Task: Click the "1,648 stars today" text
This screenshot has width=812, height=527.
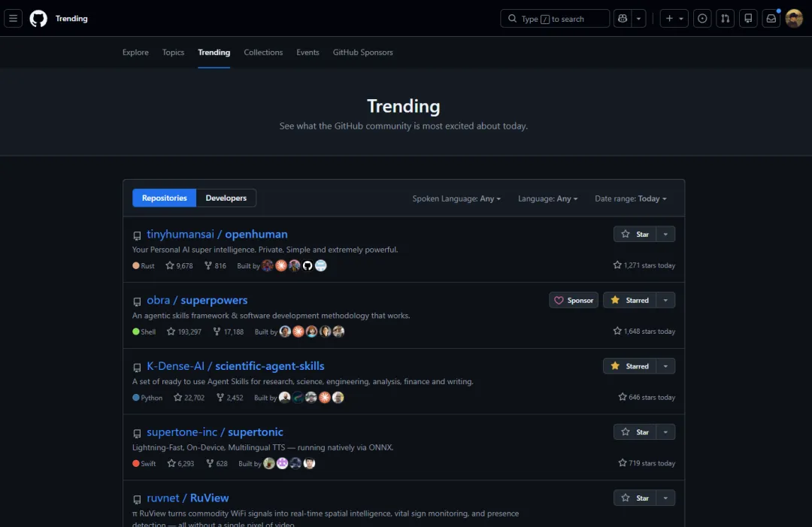Action: pos(644,332)
